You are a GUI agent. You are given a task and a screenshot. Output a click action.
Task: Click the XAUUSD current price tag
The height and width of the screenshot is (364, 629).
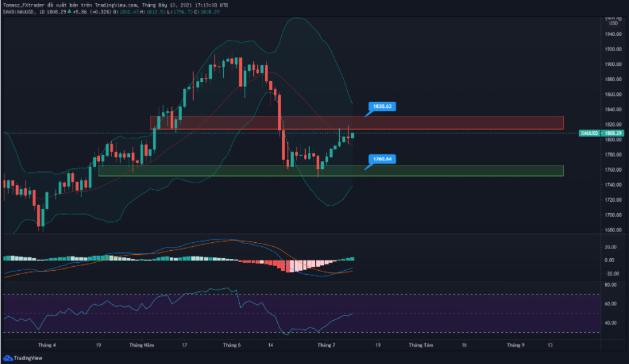pos(601,133)
